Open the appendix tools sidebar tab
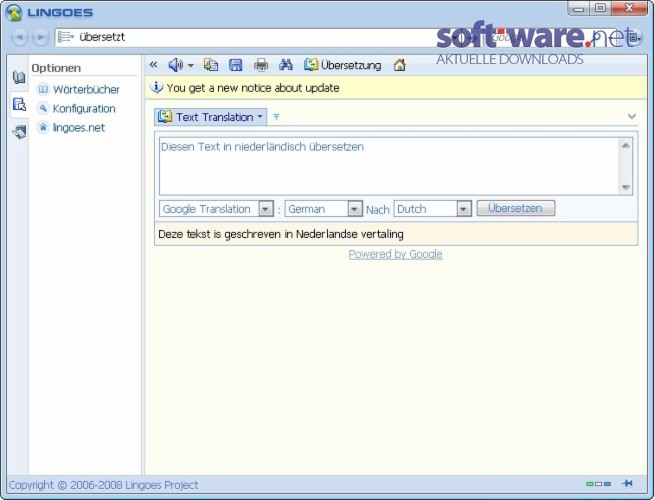 point(19,132)
